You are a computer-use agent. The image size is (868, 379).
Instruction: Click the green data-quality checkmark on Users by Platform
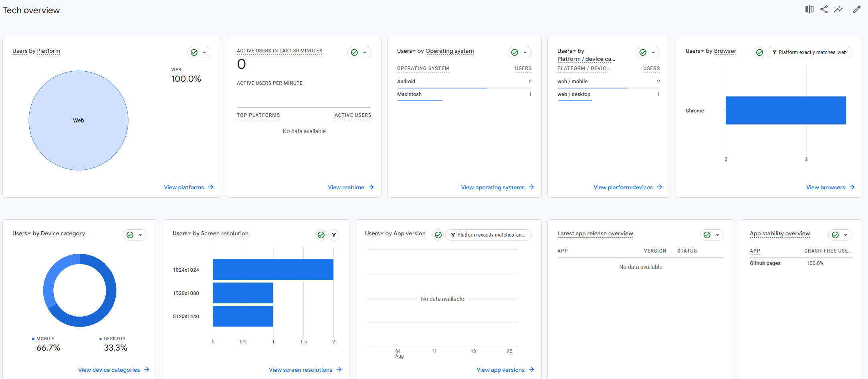pyautogui.click(x=194, y=52)
